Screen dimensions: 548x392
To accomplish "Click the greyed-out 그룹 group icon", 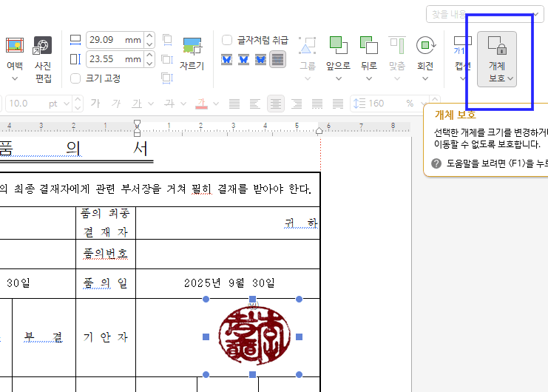I will click(307, 45).
